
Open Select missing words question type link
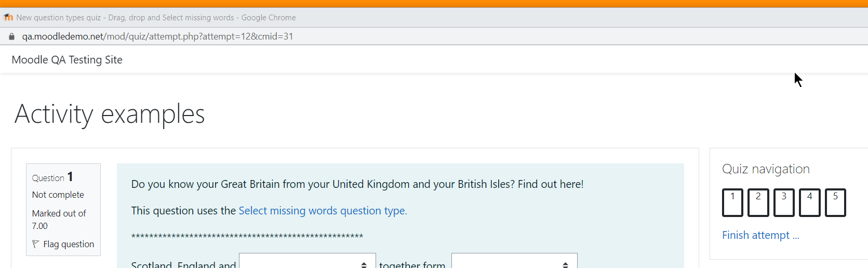(323, 211)
